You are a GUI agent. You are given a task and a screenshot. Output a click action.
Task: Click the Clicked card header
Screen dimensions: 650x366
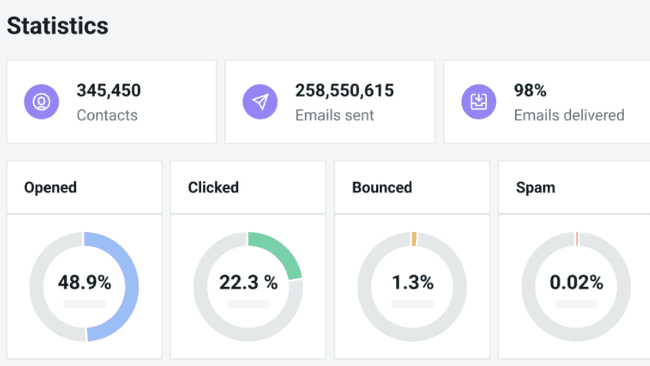[x=248, y=187]
